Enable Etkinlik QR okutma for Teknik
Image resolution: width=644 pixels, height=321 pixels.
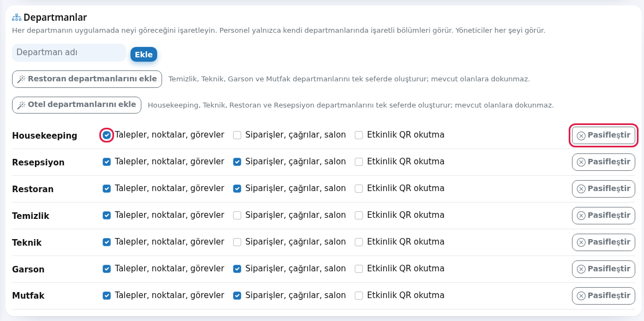[x=359, y=242]
